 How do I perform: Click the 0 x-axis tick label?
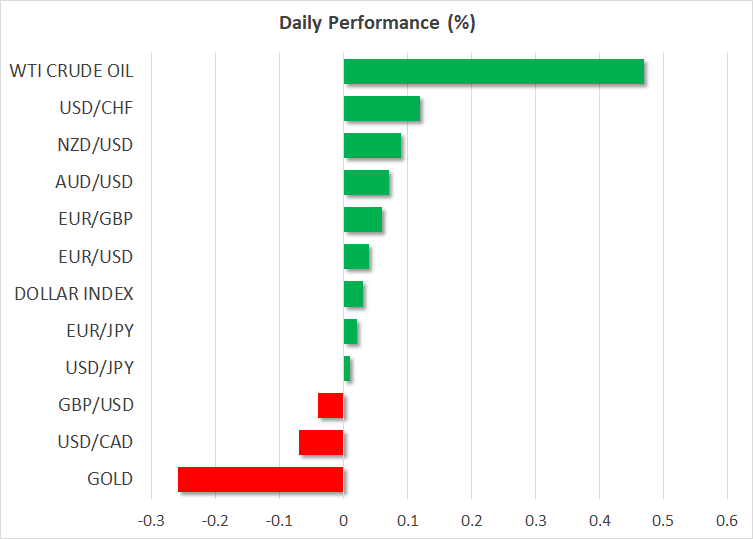pyautogui.click(x=343, y=520)
